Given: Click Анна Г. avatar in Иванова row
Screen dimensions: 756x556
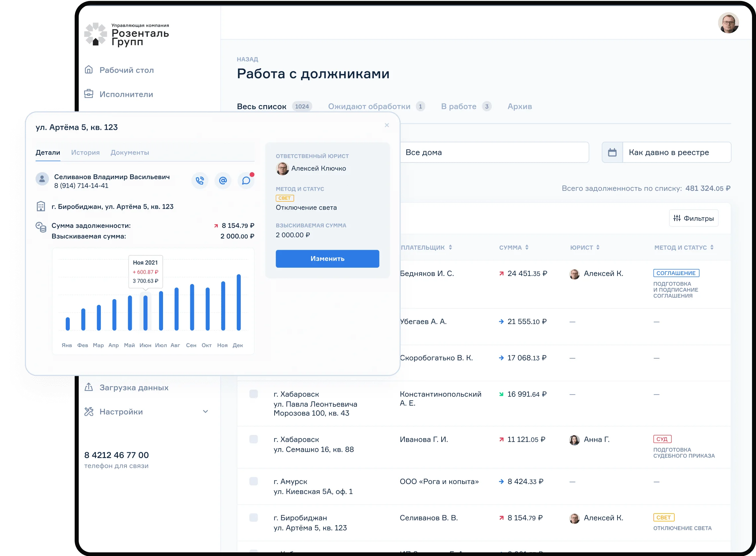Looking at the screenshot, I should click(574, 440).
